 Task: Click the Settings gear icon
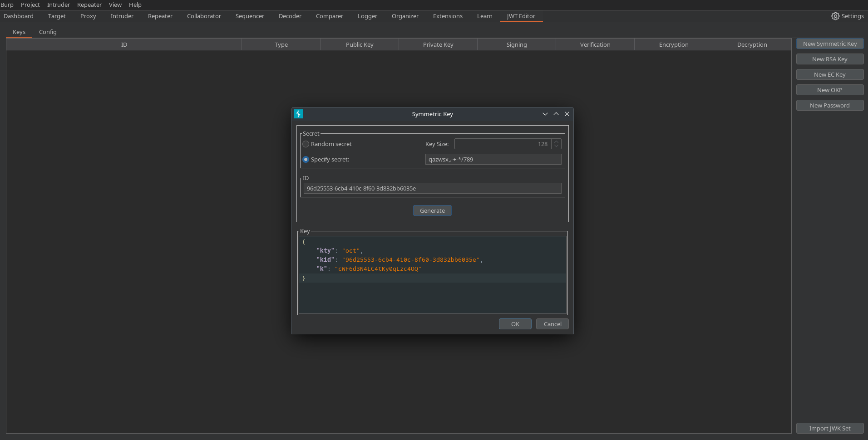(835, 16)
